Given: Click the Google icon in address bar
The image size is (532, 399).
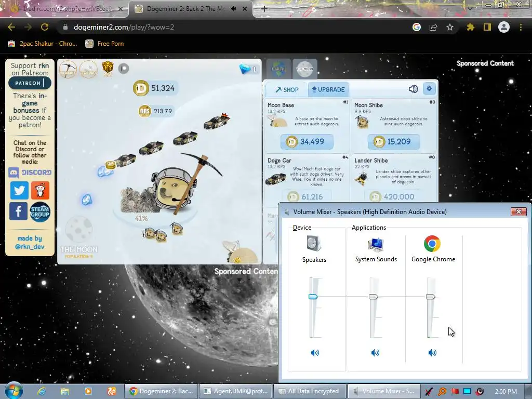Looking at the screenshot, I should pyautogui.click(x=417, y=27).
